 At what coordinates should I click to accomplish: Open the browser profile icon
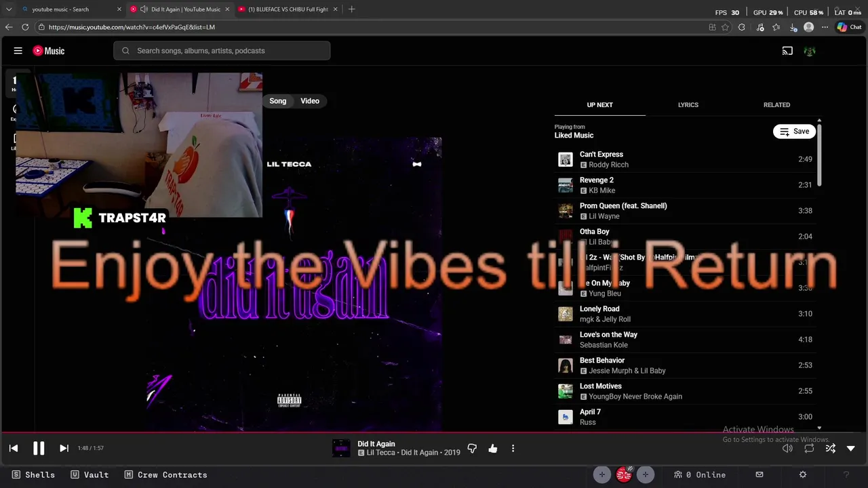[808, 27]
